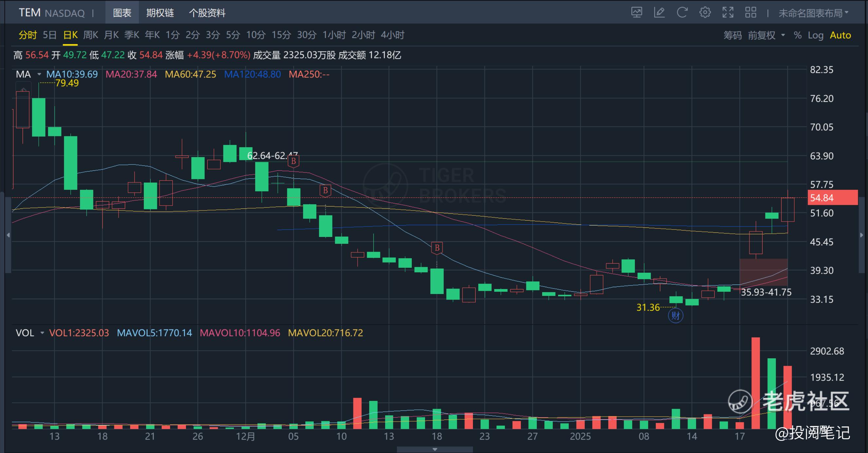Image resolution: width=868 pixels, height=453 pixels.
Task: Switch to the 期权链 tab
Action: pyautogui.click(x=160, y=13)
